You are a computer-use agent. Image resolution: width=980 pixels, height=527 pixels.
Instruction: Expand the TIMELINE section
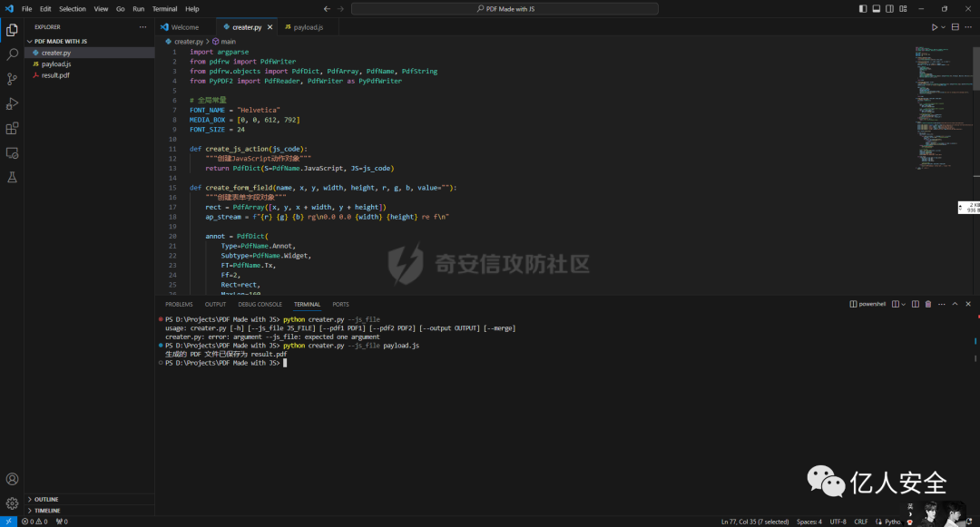point(89,511)
